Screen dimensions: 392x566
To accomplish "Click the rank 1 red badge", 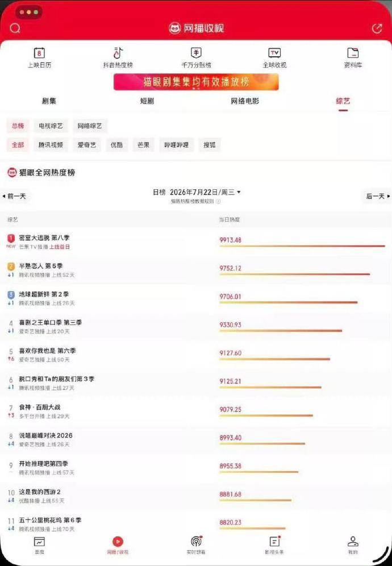I will point(11,238).
